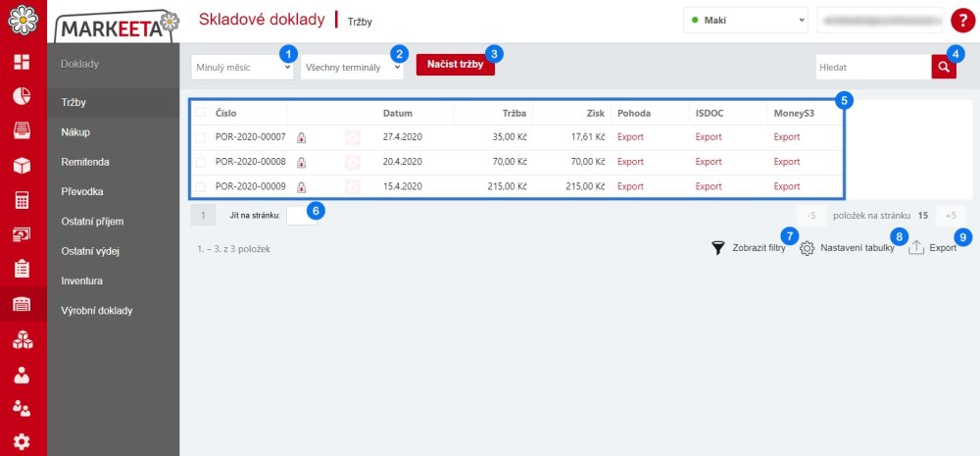Open the single user icon in sidebar
The width and height of the screenshot is (980, 456).
point(22,375)
